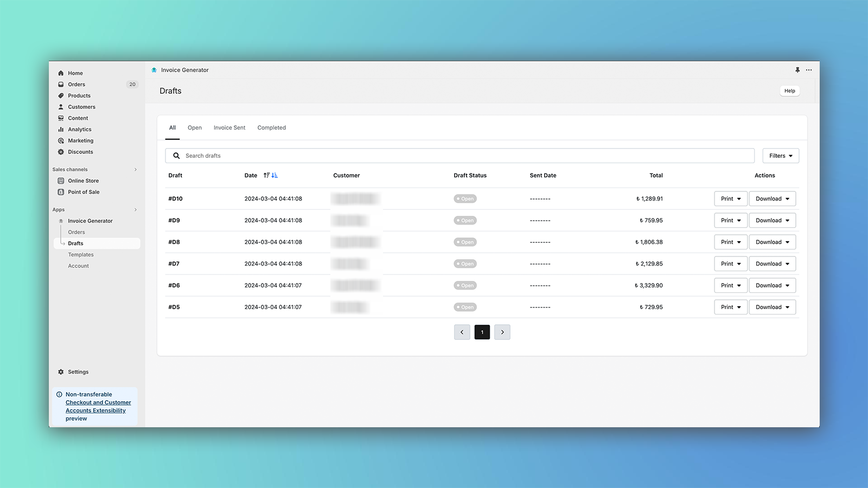Screen dimensions: 868x488
Task: Switch to the Completed tab
Action: (271, 128)
